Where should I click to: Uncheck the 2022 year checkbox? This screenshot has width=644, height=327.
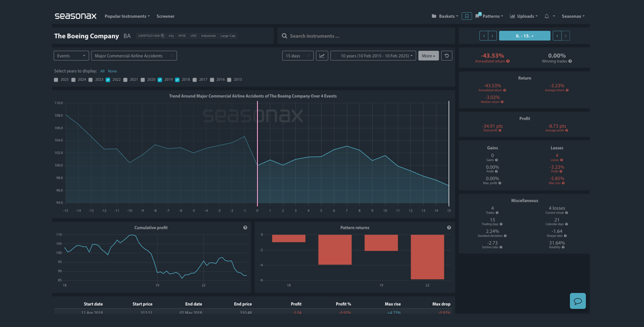click(x=108, y=80)
